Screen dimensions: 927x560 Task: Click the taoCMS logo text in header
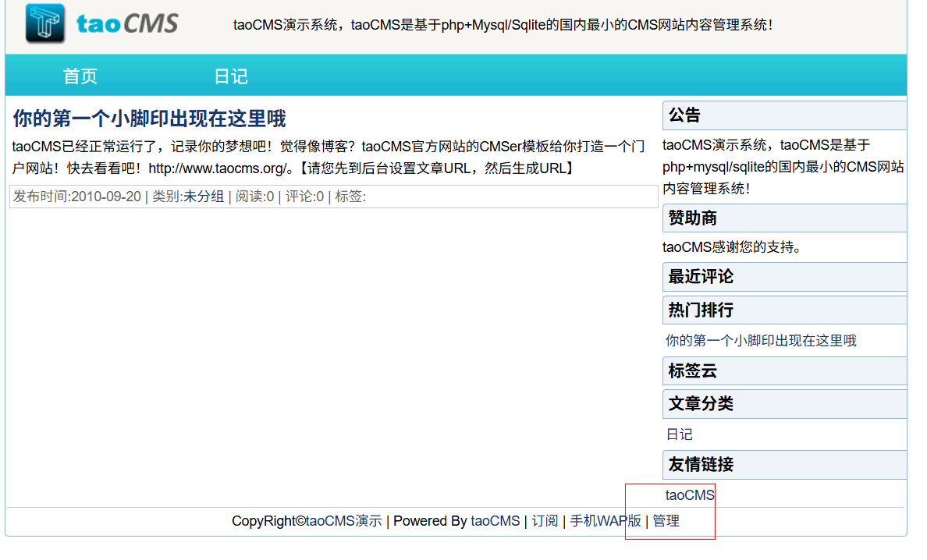click(127, 24)
